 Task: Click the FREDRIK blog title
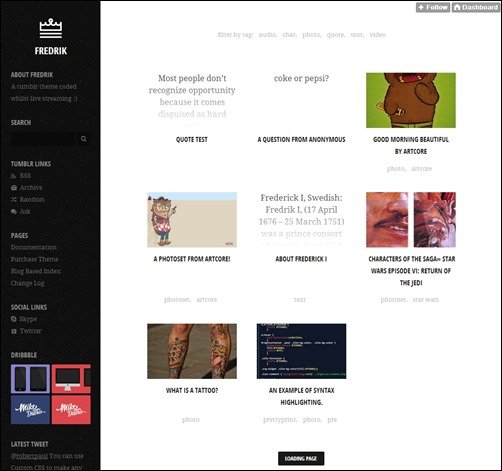coord(51,51)
